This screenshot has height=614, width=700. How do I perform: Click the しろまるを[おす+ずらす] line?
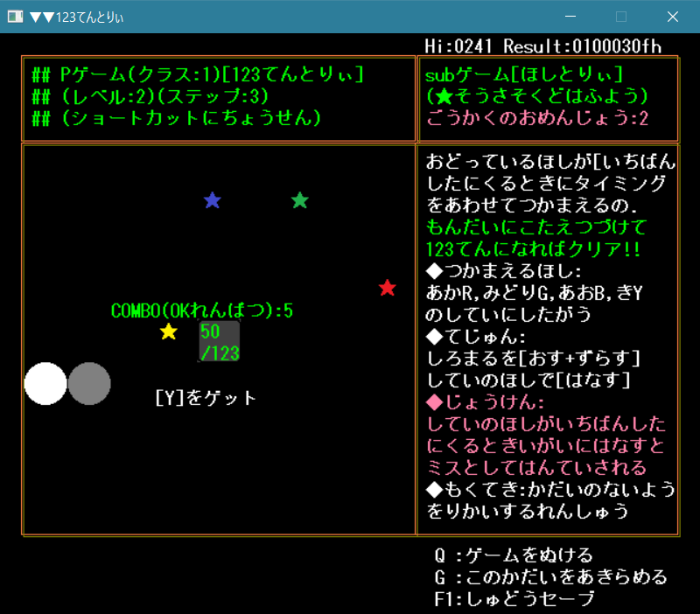tap(534, 359)
